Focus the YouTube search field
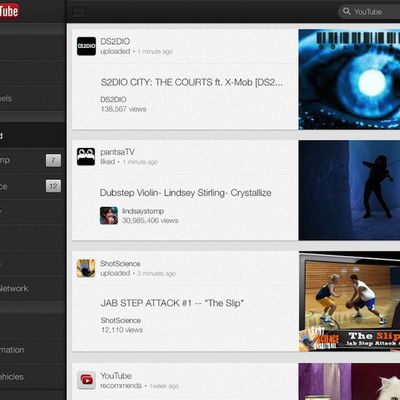This screenshot has height=400, width=400. click(369, 12)
